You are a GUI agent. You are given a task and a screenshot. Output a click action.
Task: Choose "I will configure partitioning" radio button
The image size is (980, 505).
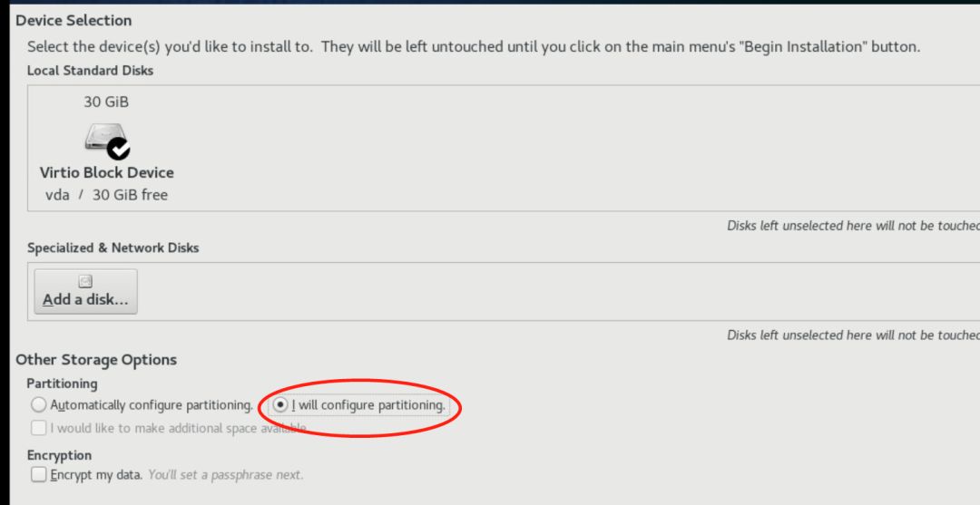[x=280, y=405]
